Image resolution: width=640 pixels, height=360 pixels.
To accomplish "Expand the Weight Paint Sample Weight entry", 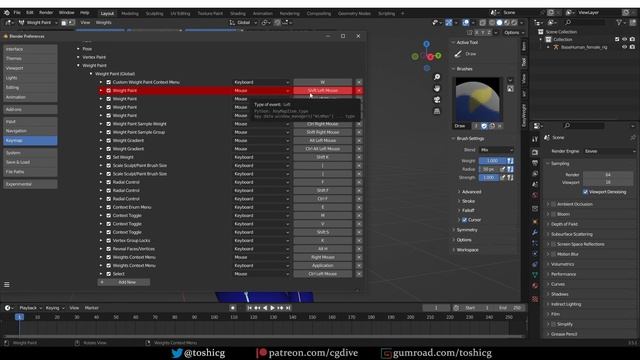I will (101, 124).
